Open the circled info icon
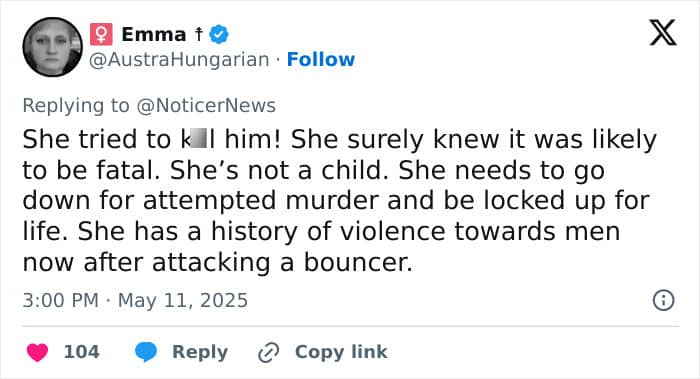This screenshot has width=700, height=379. pyautogui.click(x=663, y=300)
